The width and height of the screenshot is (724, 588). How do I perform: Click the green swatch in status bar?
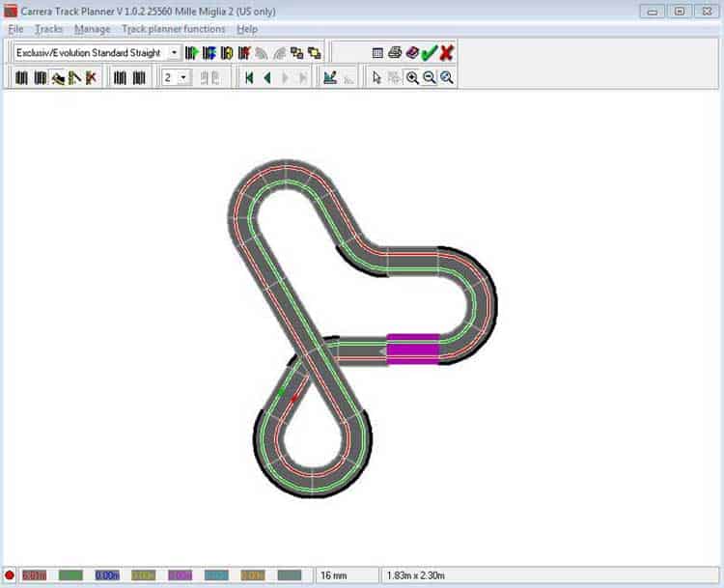(x=70, y=575)
